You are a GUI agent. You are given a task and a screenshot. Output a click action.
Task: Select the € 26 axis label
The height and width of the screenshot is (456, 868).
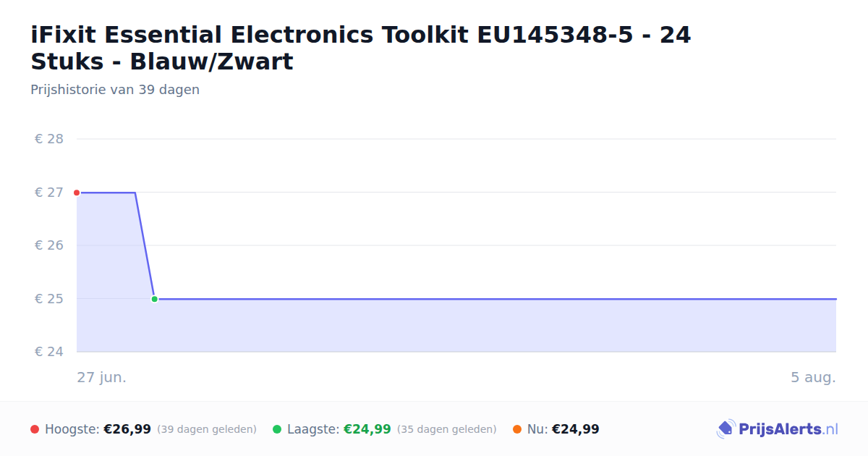pos(49,245)
